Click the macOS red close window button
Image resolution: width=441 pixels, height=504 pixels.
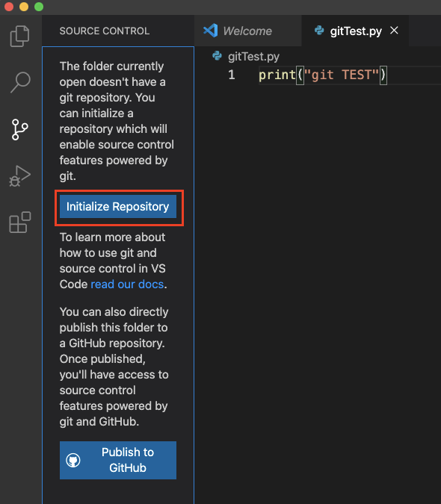[9, 7]
